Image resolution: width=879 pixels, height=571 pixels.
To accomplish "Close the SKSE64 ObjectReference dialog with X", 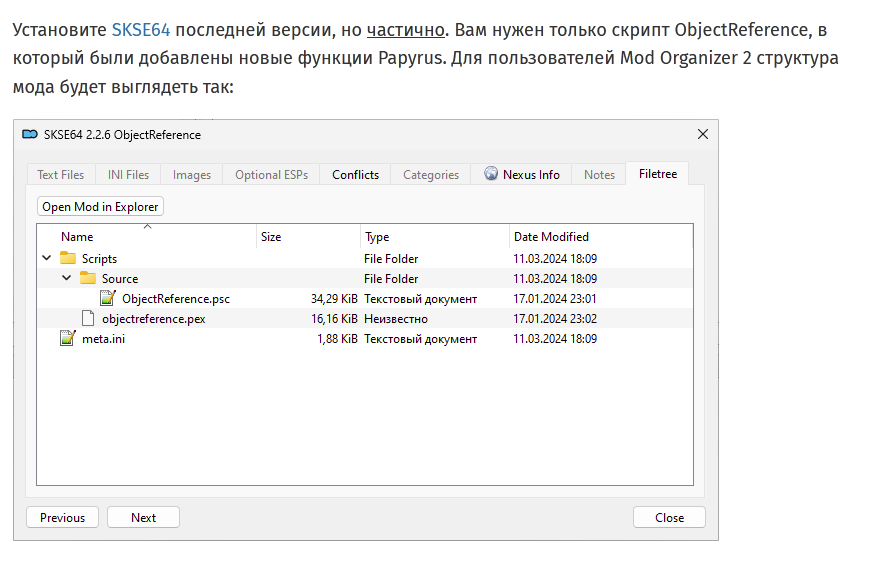I will [x=702, y=134].
